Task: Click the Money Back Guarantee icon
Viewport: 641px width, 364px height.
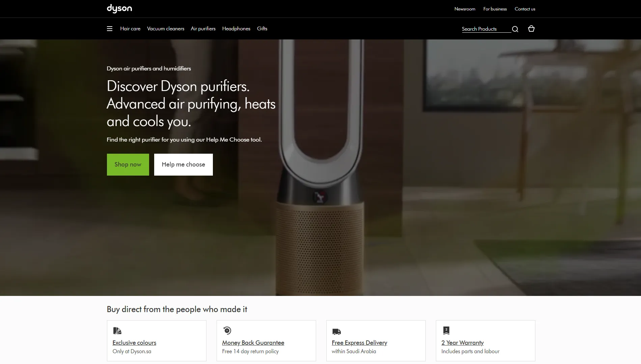Action: coord(227,330)
